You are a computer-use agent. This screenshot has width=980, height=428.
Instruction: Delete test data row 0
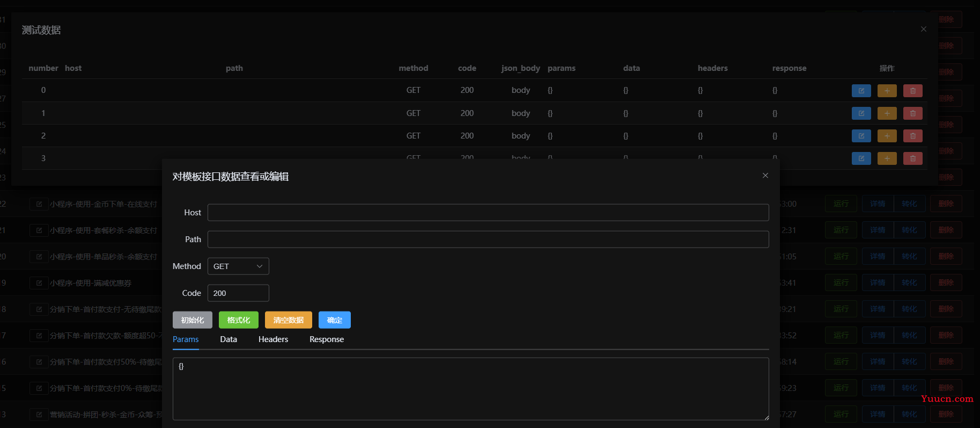912,91
